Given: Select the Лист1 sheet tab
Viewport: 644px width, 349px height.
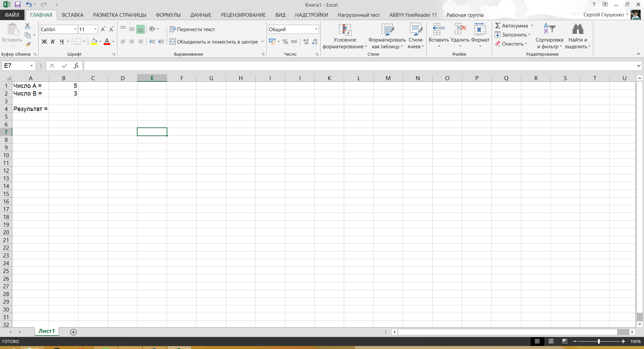Looking at the screenshot, I should point(47,331).
